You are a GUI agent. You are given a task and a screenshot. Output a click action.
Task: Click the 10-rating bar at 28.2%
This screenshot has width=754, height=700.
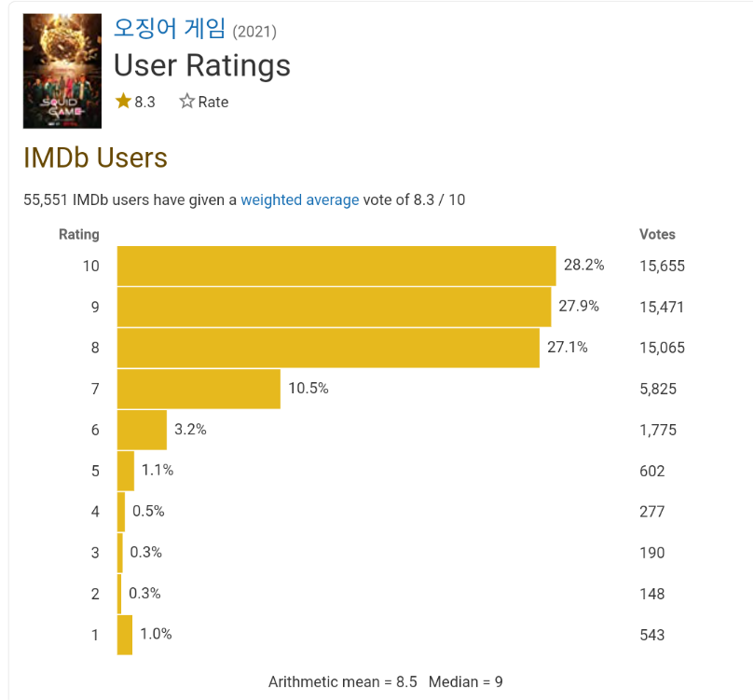pos(336,266)
